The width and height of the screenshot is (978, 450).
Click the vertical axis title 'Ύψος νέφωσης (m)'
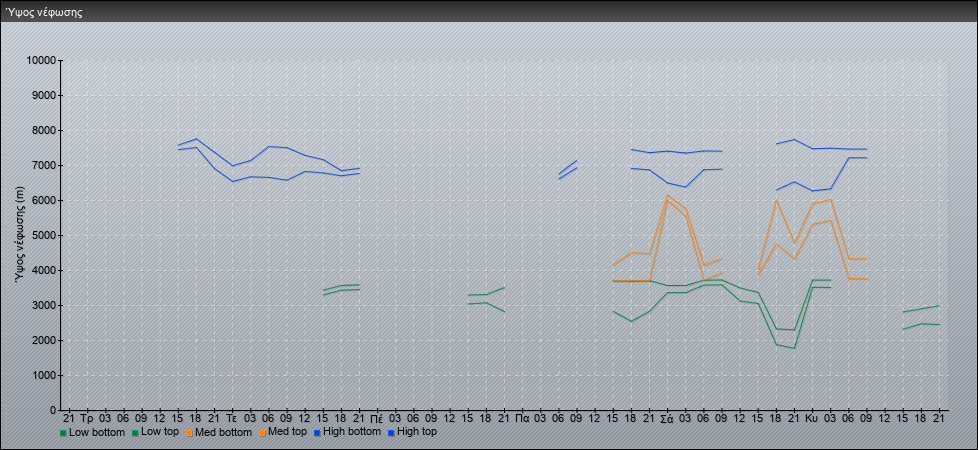point(20,235)
